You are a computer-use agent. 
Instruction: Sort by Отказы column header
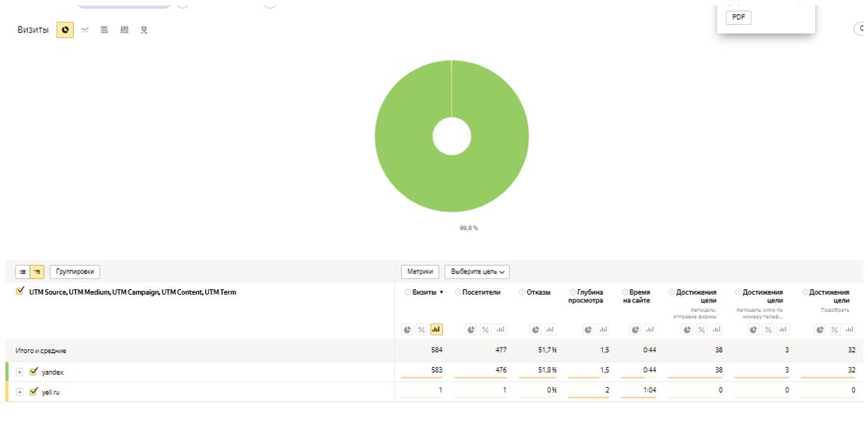(x=539, y=292)
